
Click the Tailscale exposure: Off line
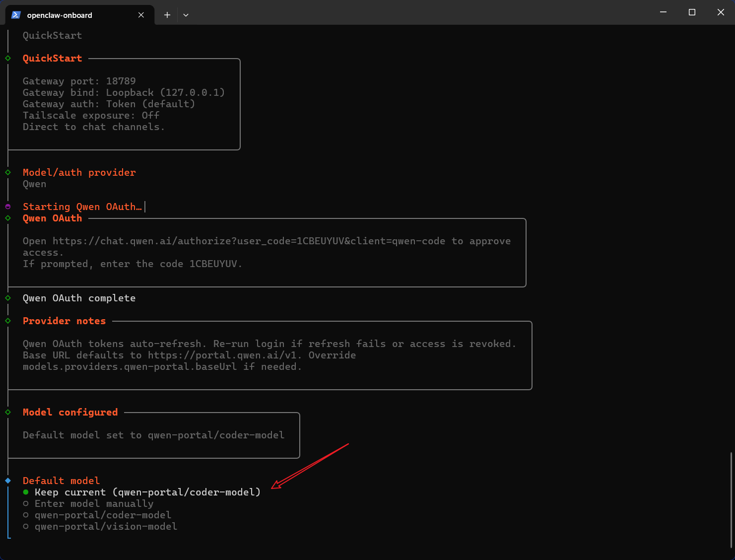point(91,115)
